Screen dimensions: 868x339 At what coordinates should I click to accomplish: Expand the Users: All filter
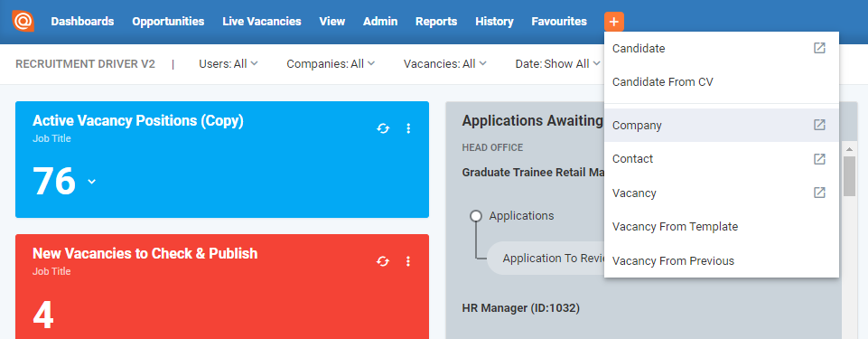pyautogui.click(x=229, y=63)
